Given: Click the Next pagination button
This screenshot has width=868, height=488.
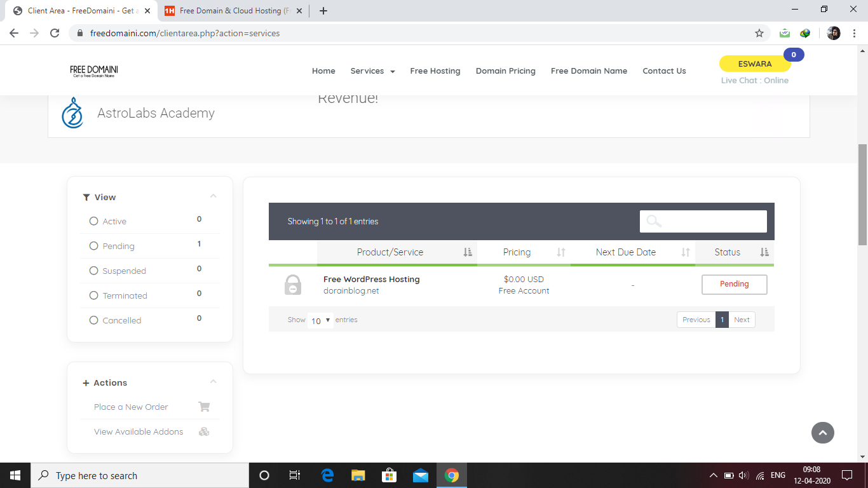Looking at the screenshot, I should (742, 320).
